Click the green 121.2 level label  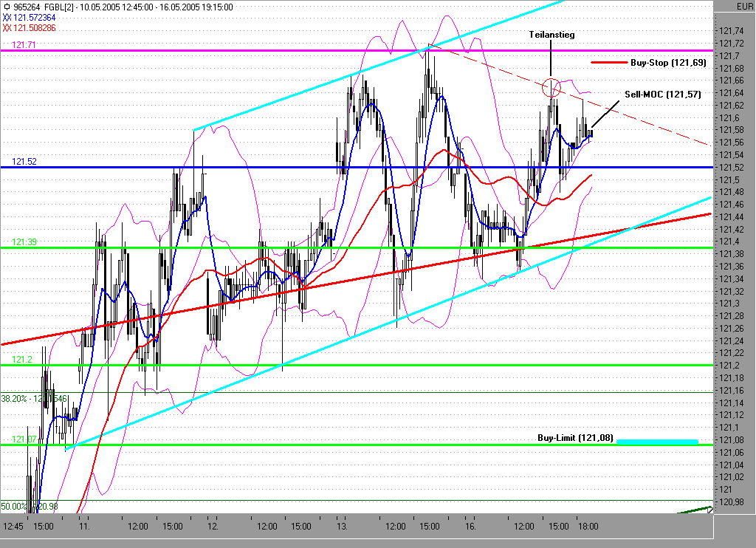pyautogui.click(x=21, y=360)
